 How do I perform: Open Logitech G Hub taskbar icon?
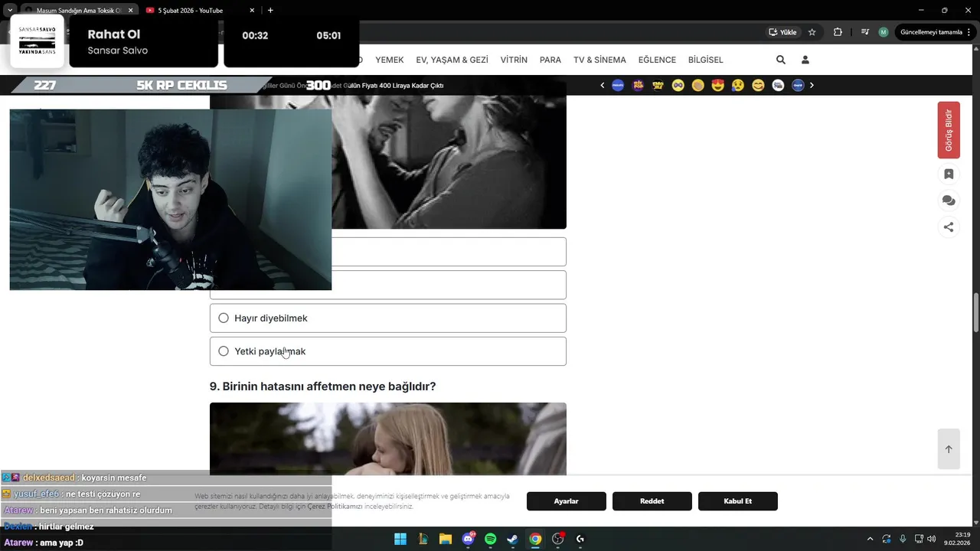click(580, 539)
